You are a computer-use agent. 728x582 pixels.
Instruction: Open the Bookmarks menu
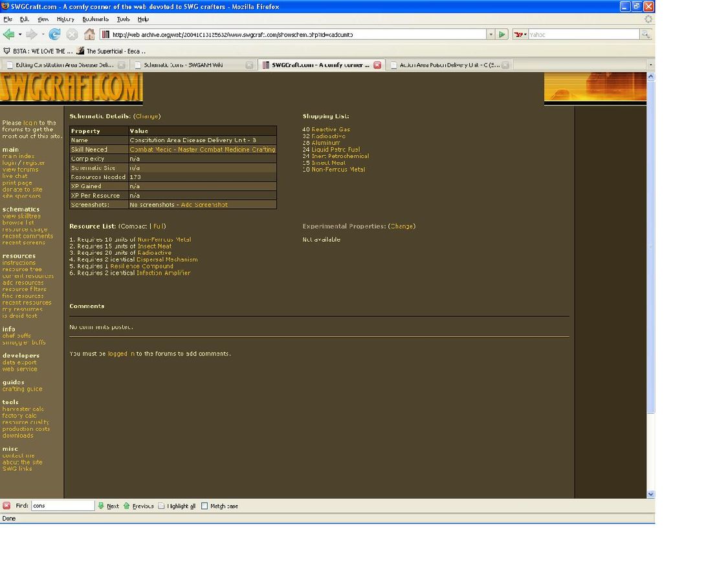95,19
